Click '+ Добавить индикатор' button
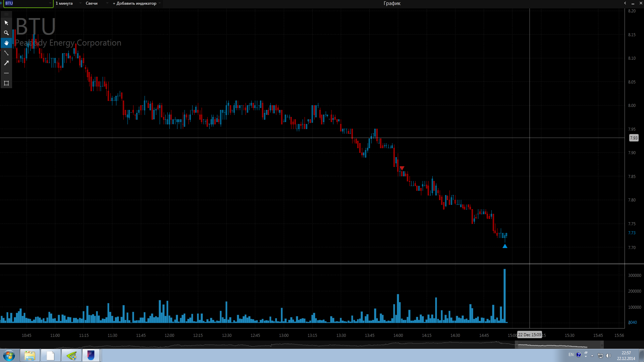The image size is (644, 362). pyautogui.click(x=135, y=3)
